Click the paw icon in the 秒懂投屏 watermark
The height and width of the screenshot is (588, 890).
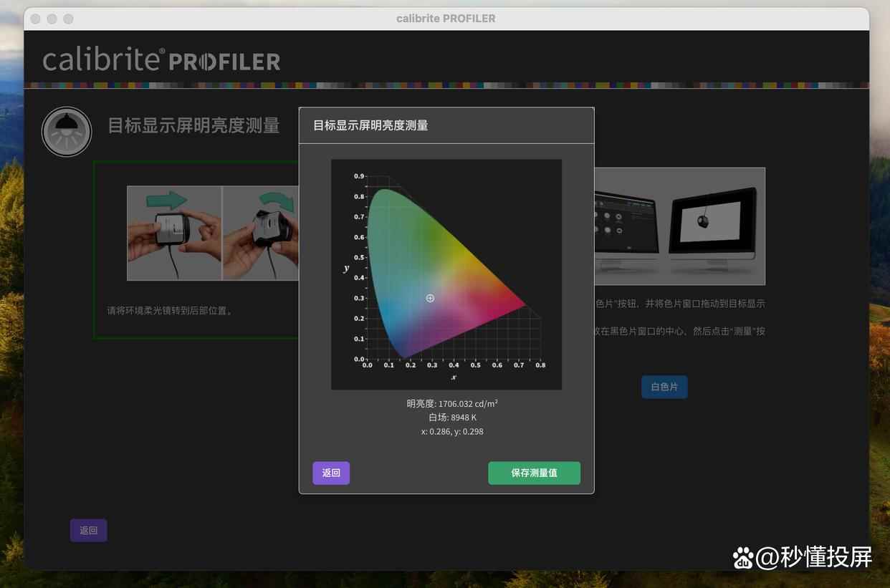743,558
